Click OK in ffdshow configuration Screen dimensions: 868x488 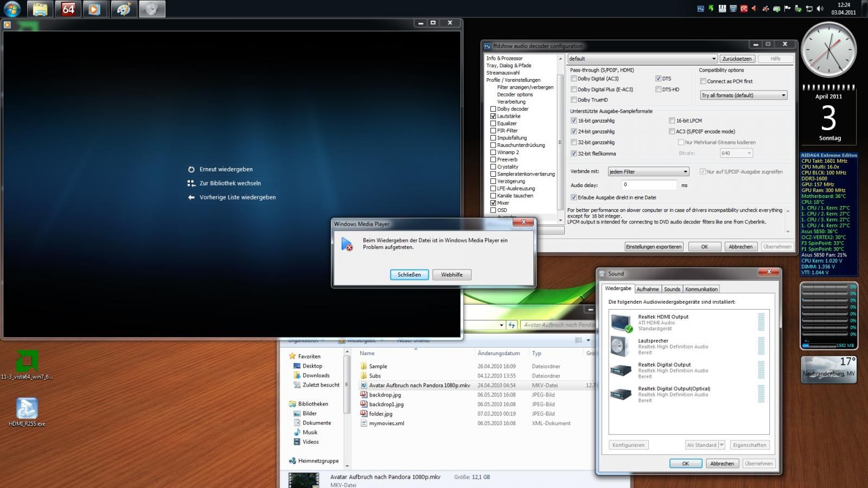coord(704,247)
